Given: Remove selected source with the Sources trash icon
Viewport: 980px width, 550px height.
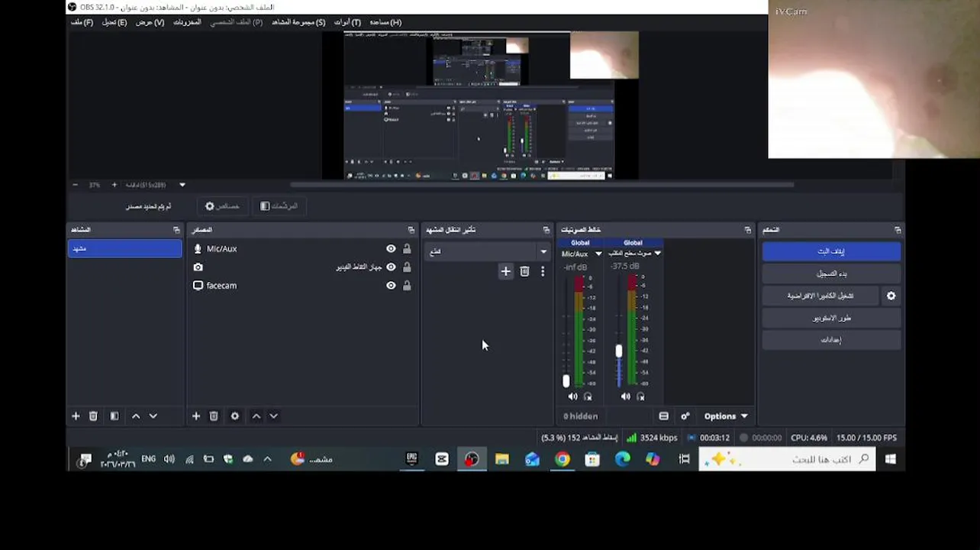Looking at the screenshot, I should 214,416.
